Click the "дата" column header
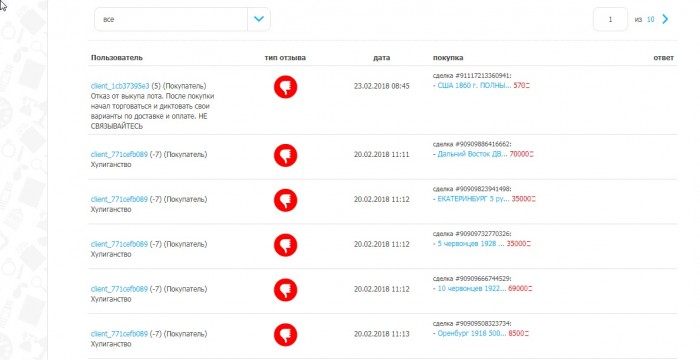Viewport: 700px width, 360px height. pyautogui.click(x=382, y=58)
